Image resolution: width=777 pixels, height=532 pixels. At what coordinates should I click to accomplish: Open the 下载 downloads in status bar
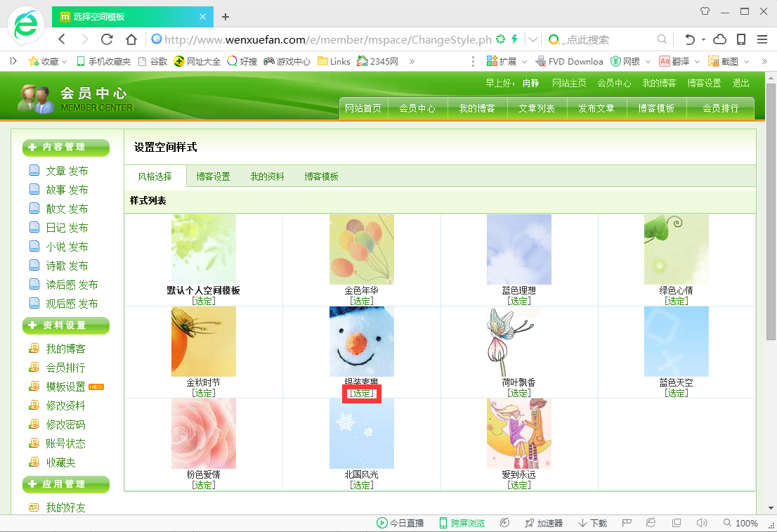point(592,523)
